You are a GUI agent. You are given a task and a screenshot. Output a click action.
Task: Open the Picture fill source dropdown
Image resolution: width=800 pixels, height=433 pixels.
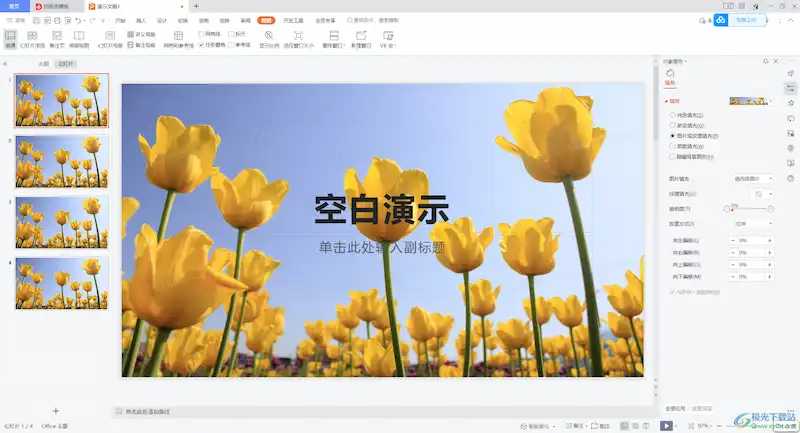[753, 179]
